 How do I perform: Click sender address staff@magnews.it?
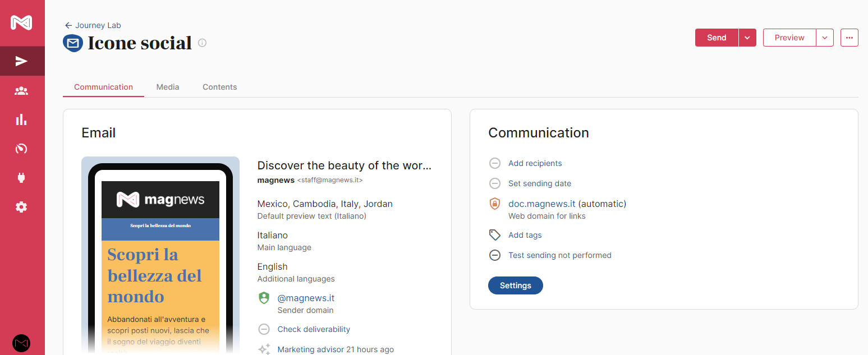coord(330,181)
